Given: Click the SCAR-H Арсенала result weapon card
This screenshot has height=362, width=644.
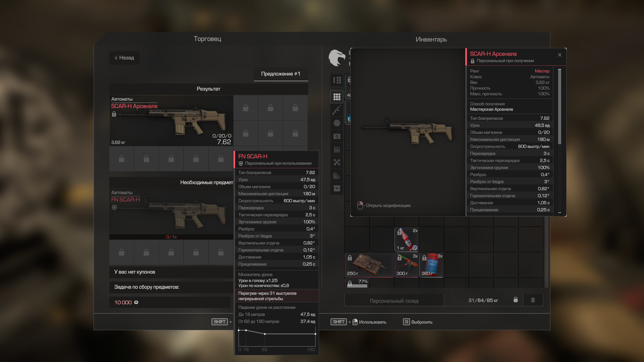Looking at the screenshot, I should pos(171,121).
